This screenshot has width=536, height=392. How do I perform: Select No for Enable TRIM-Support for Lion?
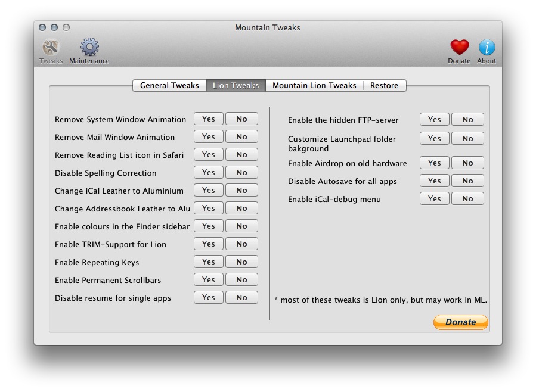point(241,244)
